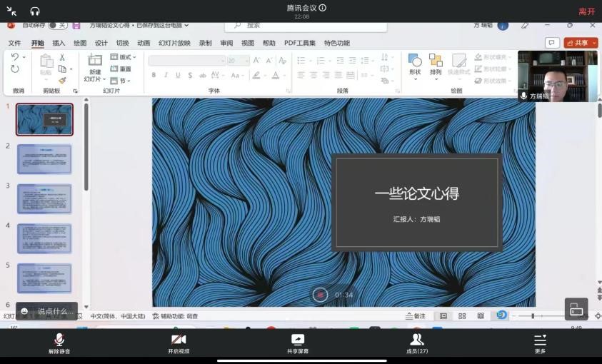602x364 pixels.
Task: Click the headphone audio icon at top
Action: click(x=35, y=11)
